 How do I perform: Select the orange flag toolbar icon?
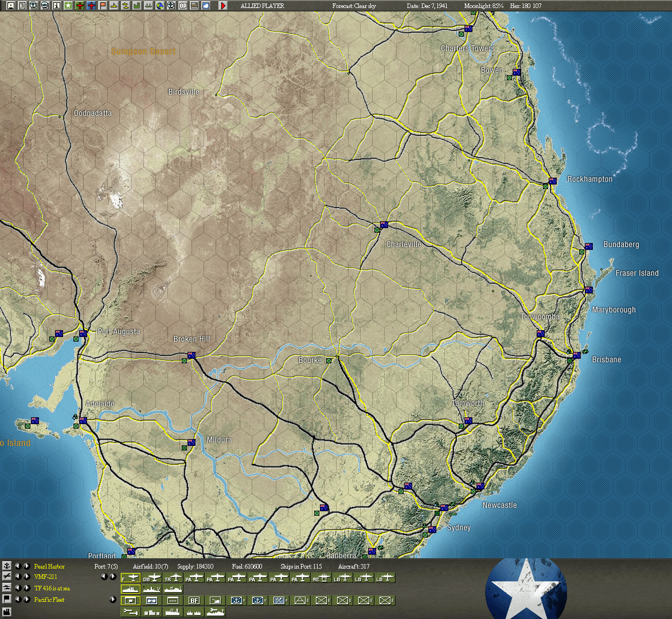103,6
